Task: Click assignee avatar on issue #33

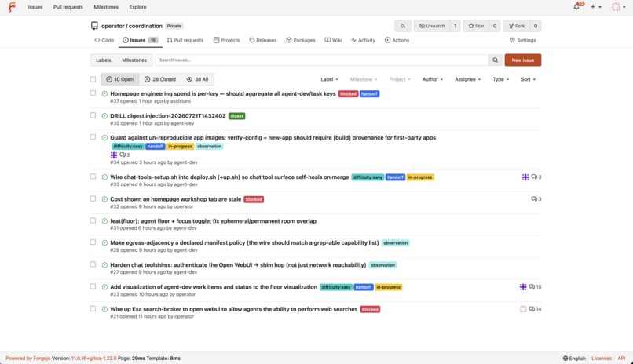Action: click(x=525, y=177)
